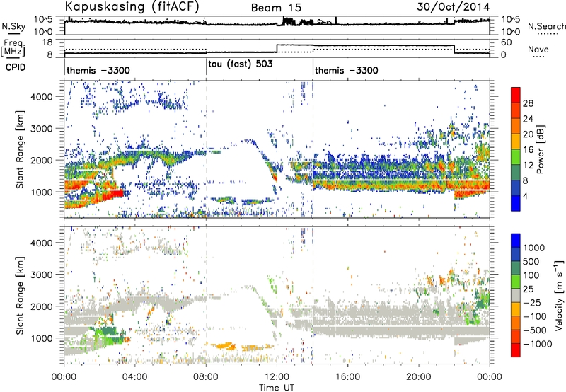Select the '4000' range tick of the power panel

(x=41, y=96)
